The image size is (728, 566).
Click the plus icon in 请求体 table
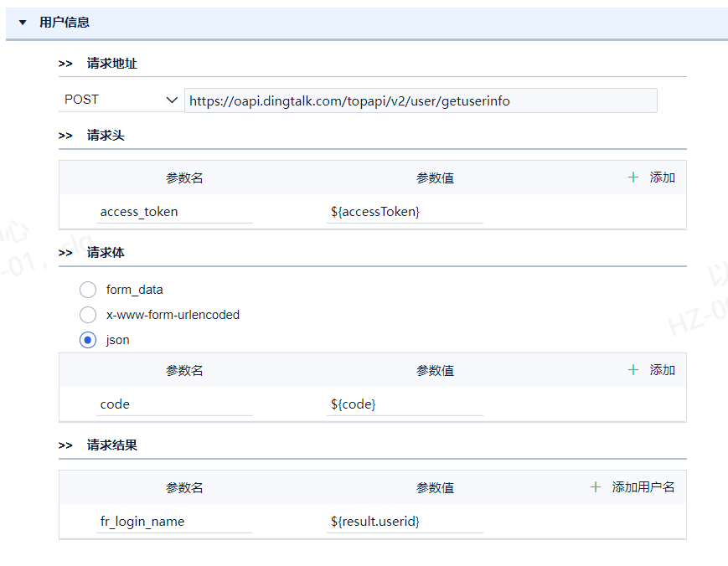pyautogui.click(x=632, y=370)
